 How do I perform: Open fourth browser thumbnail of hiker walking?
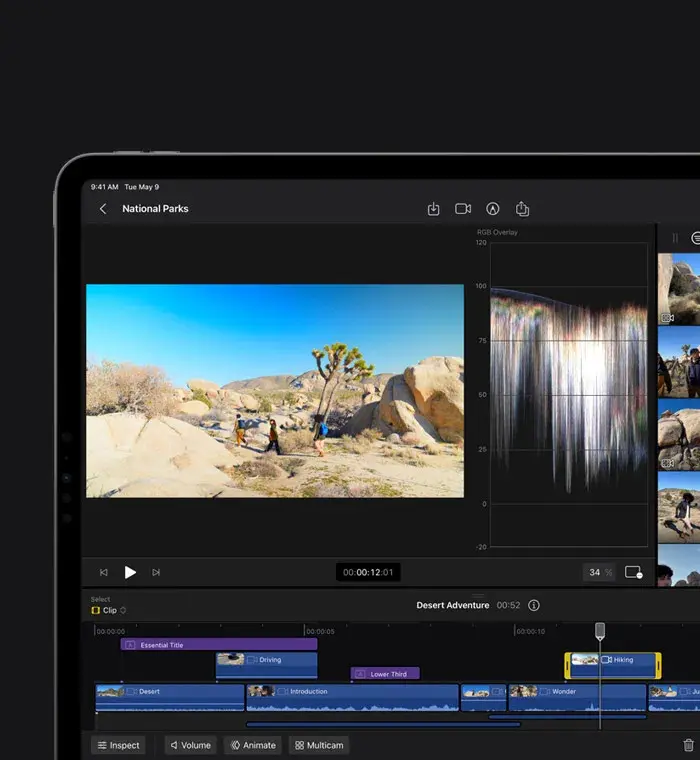point(679,507)
